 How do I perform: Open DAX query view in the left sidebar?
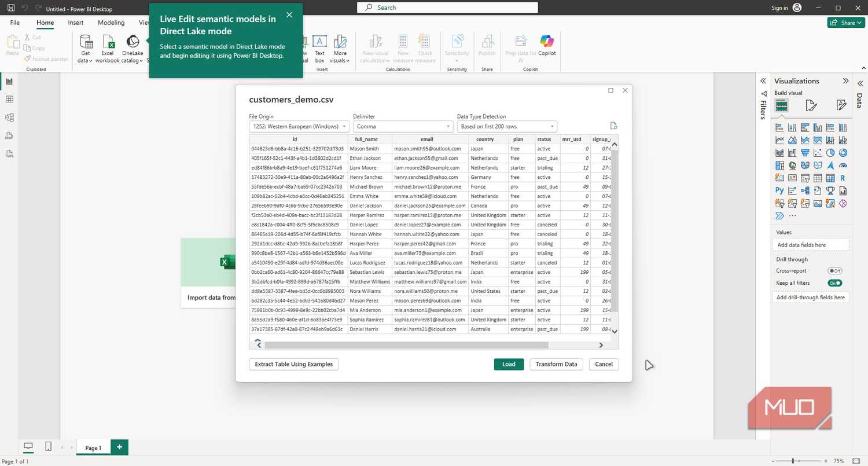tap(9, 135)
